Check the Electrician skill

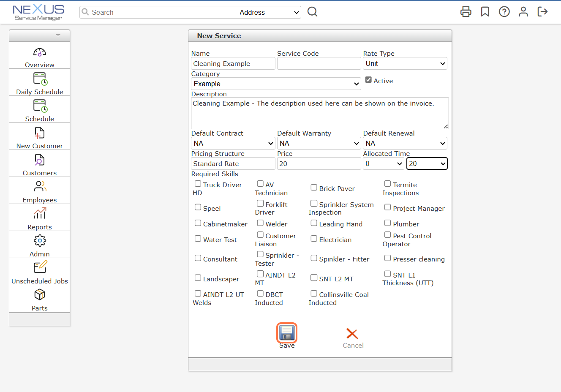314,239
